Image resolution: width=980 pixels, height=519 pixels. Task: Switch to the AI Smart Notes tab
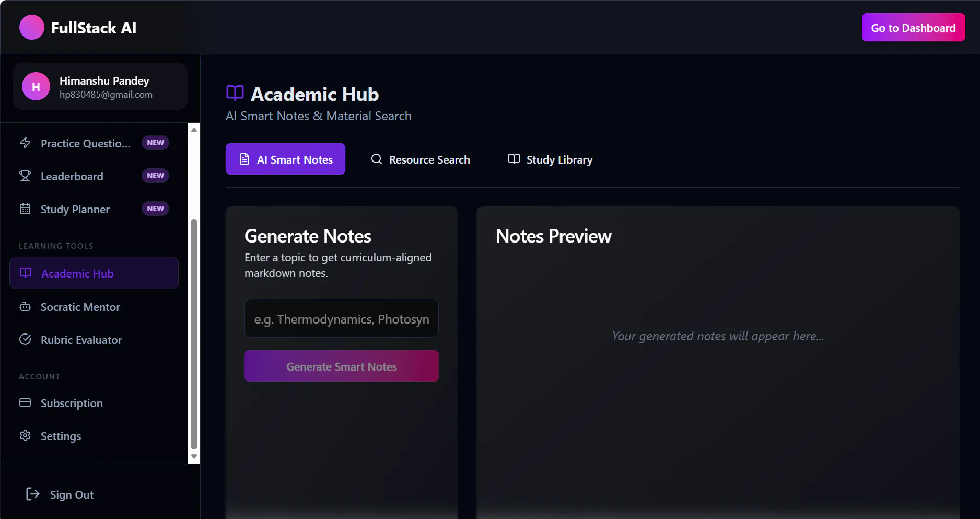tap(285, 159)
